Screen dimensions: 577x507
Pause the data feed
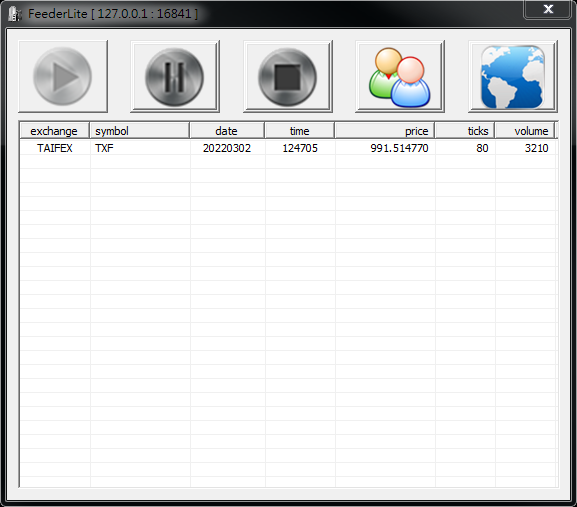coord(175,77)
